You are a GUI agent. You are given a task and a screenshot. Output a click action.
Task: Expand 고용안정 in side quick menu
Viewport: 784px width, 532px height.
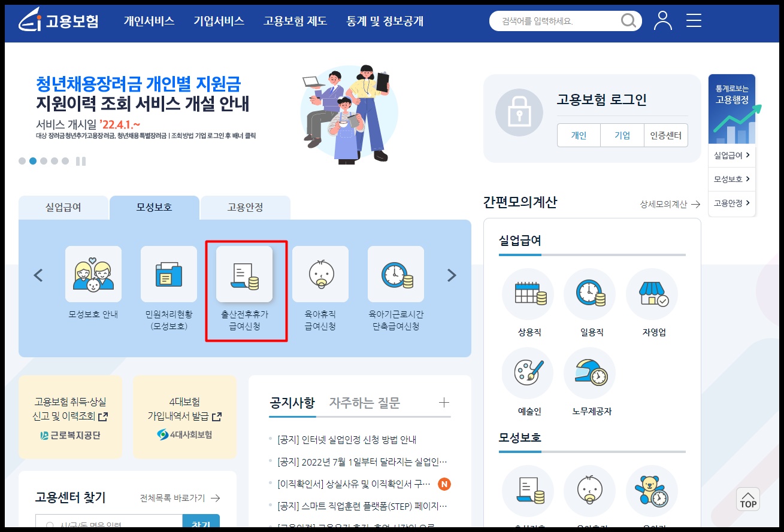732,203
